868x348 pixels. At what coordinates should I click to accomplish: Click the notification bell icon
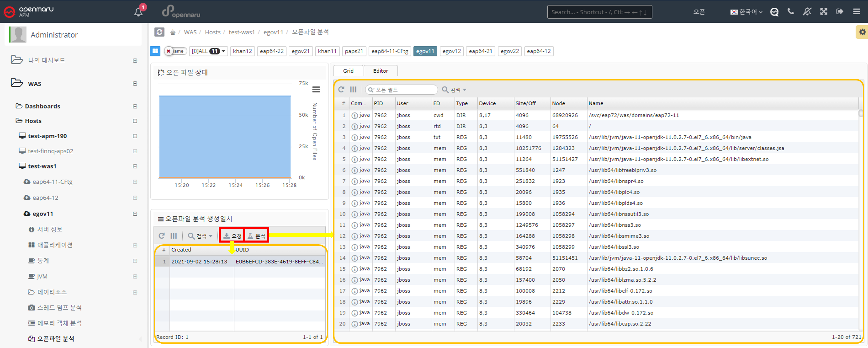[x=138, y=12]
